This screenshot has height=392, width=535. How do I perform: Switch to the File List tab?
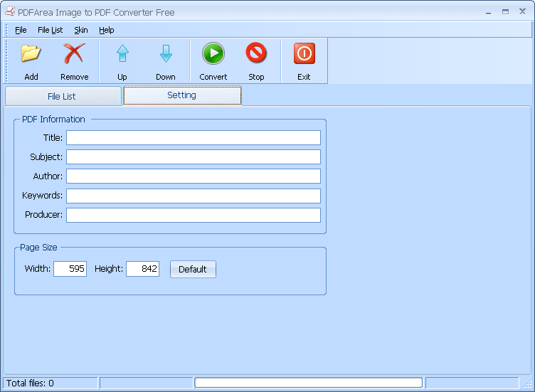click(63, 96)
